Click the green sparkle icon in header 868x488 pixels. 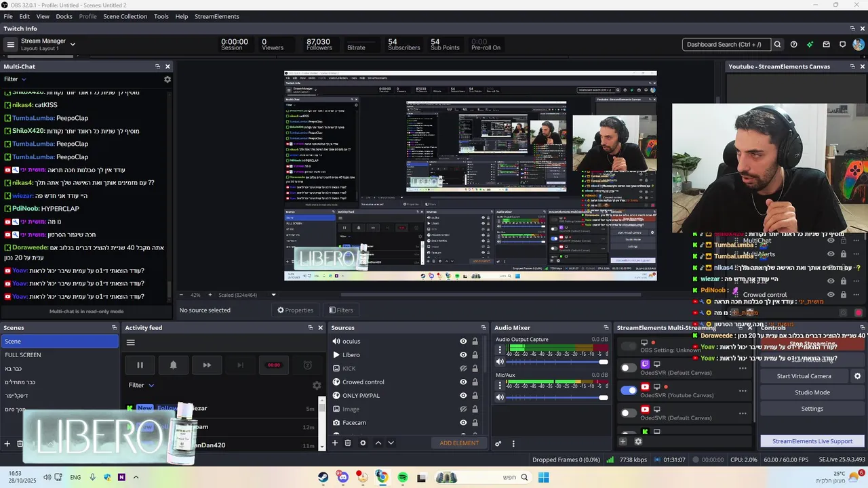coord(810,45)
